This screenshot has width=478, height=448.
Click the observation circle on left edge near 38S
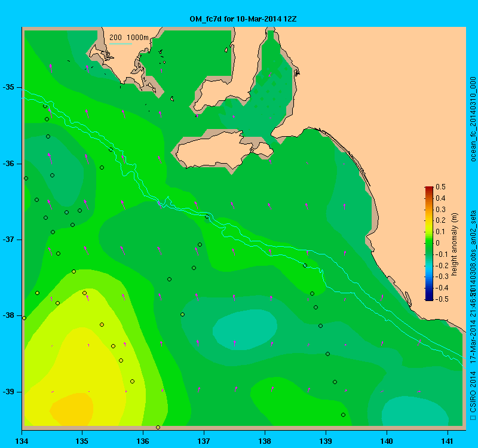[24, 318]
